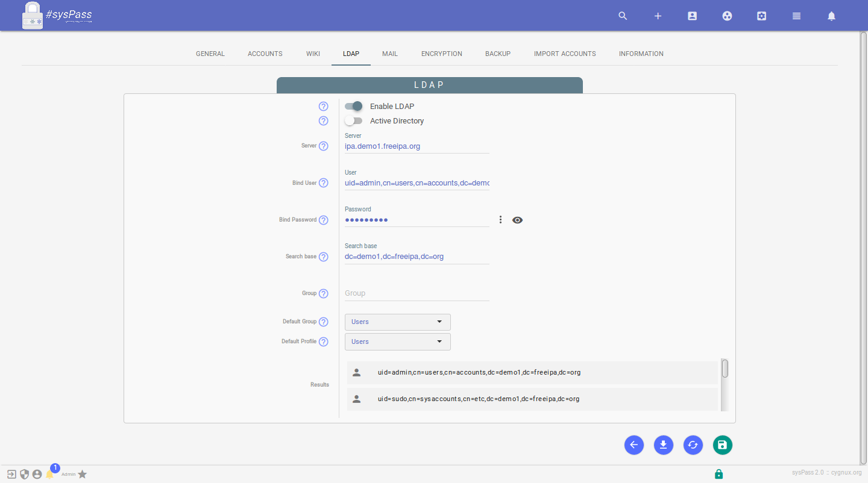Open the users management icon in header
Image resolution: width=868 pixels, height=483 pixels.
(x=693, y=16)
